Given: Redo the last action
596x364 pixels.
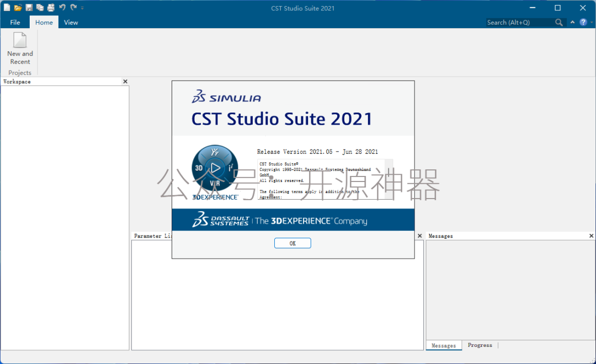Looking at the screenshot, I should click(x=73, y=7).
